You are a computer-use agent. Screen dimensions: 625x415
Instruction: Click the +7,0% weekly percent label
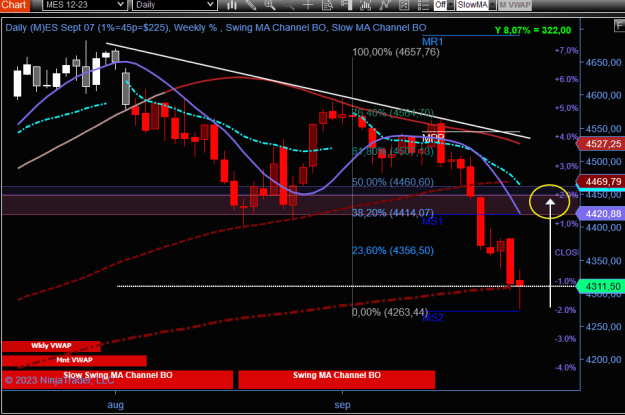pos(566,51)
